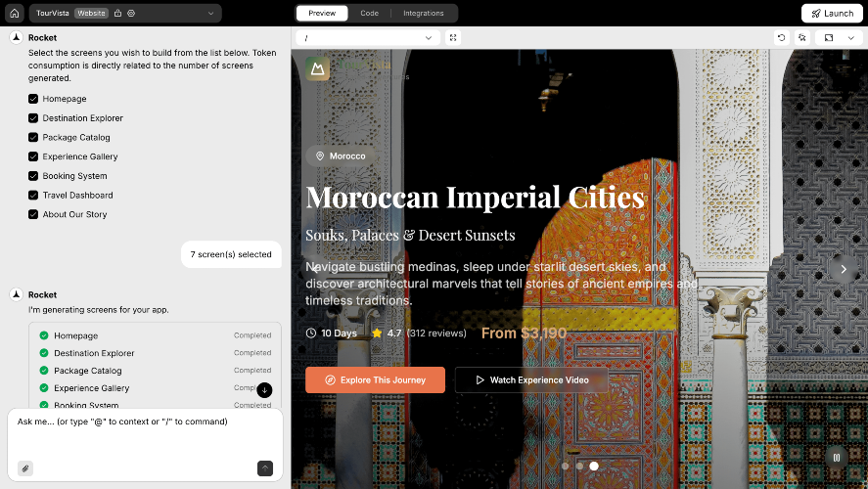Viewport: 868px width, 489px height.
Task: Send the message with arrow button
Action: [x=265, y=468]
